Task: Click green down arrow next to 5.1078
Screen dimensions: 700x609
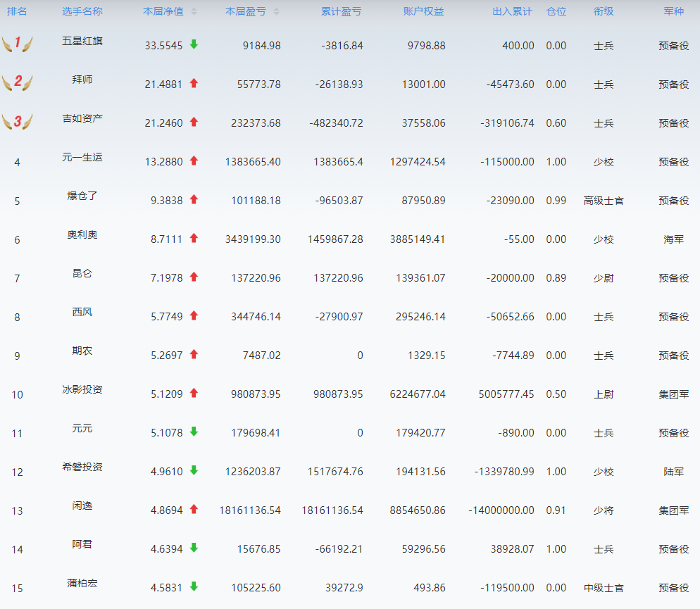Action: 194,432
